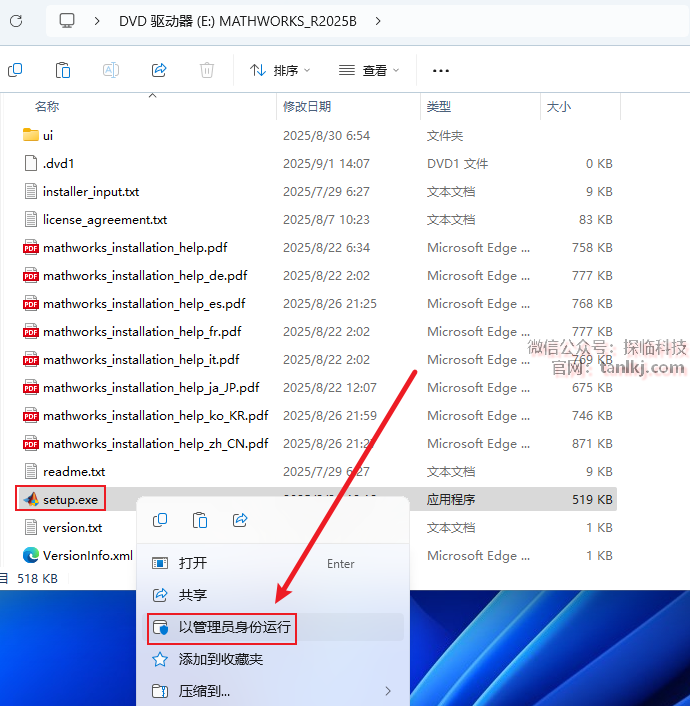Click the setup.exe file name

[x=70, y=500]
